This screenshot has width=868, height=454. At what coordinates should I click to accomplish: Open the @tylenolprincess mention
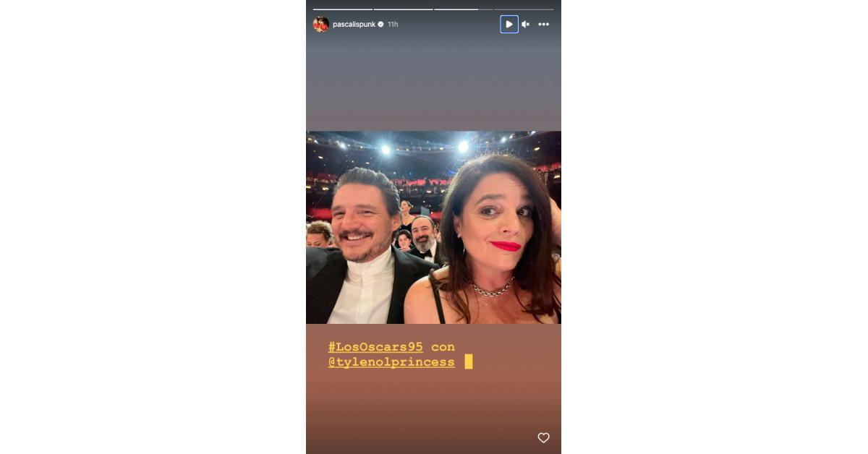click(x=391, y=362)
